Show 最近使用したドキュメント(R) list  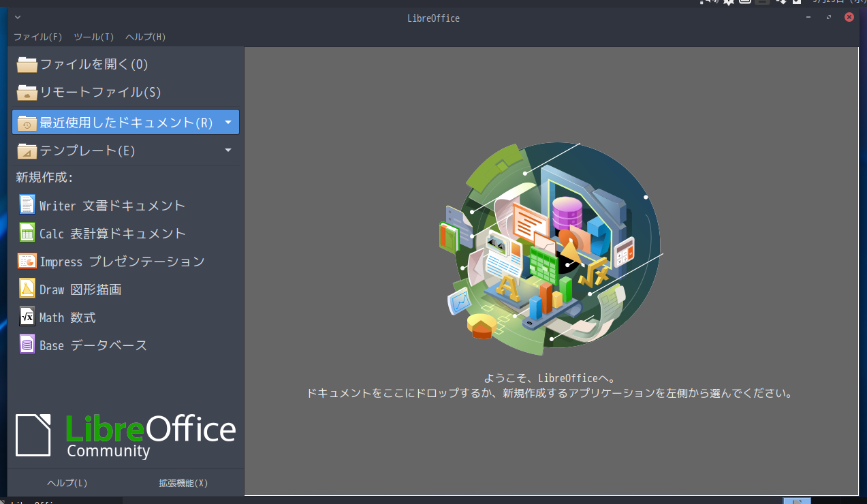[x=116, y=123]
